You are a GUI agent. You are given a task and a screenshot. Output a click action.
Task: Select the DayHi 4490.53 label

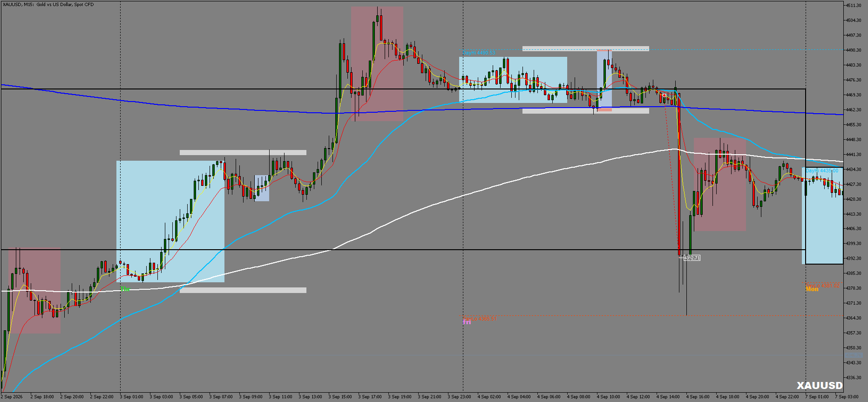tap(479, 53)
